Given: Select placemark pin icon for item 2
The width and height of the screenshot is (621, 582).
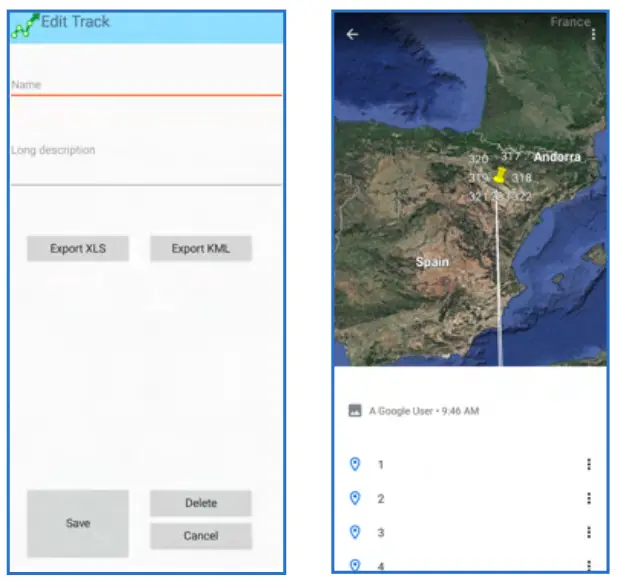Looking at the screenshot, I should pyautogui.click(x=355, y=498).
